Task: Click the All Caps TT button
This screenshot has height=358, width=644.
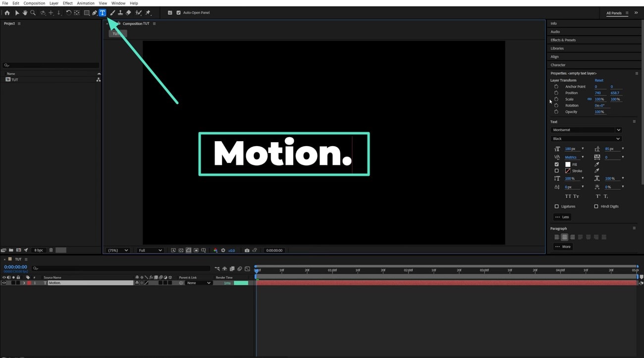Action: 568,197
